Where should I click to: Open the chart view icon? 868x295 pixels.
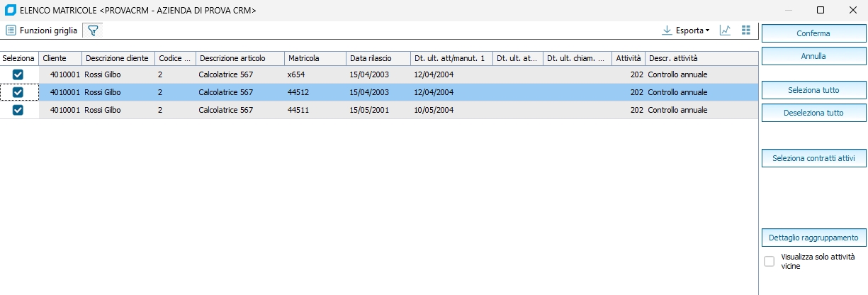(x=725, y=30)
